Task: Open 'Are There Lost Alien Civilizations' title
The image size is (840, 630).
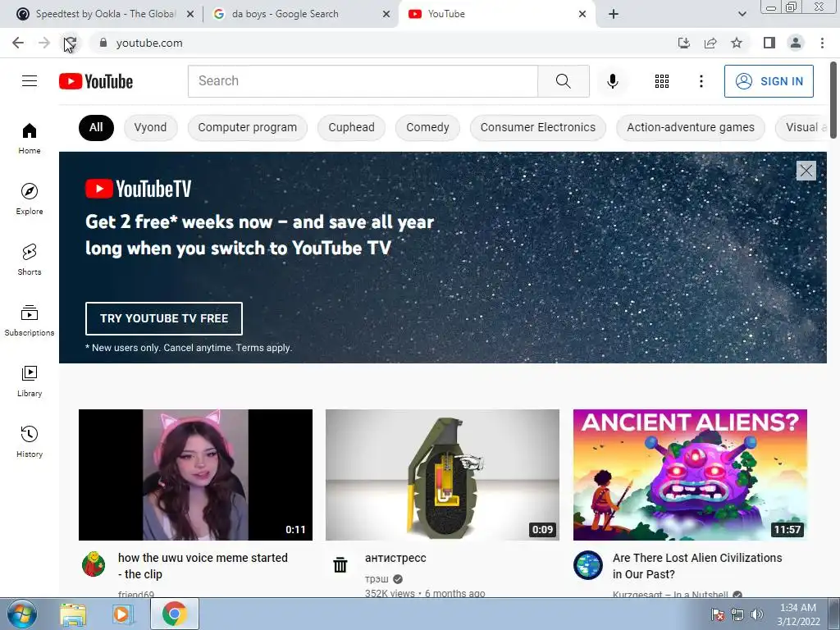Action: click(697, 566)
